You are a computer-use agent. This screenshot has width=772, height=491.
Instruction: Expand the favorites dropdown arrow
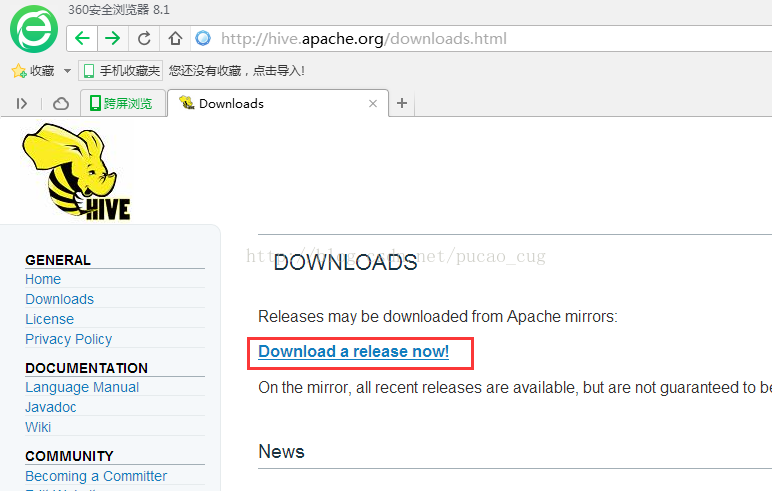[x=67, y=71]
